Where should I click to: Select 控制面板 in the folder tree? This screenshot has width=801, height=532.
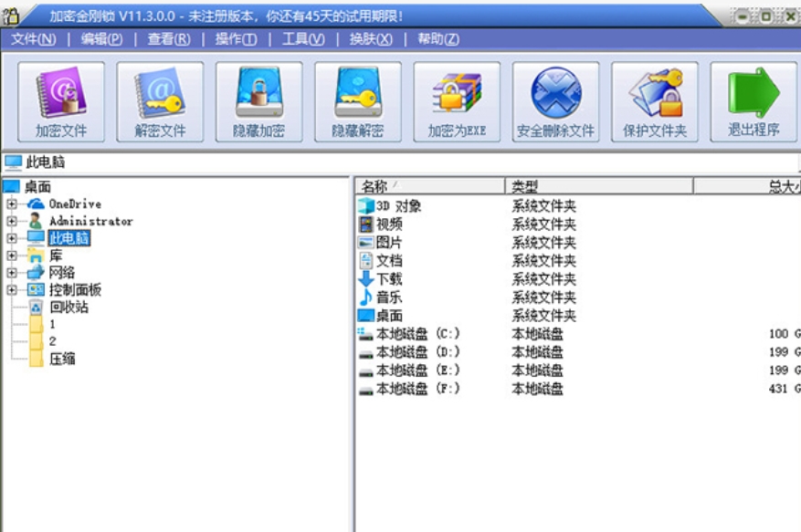[x=75, y=290]
